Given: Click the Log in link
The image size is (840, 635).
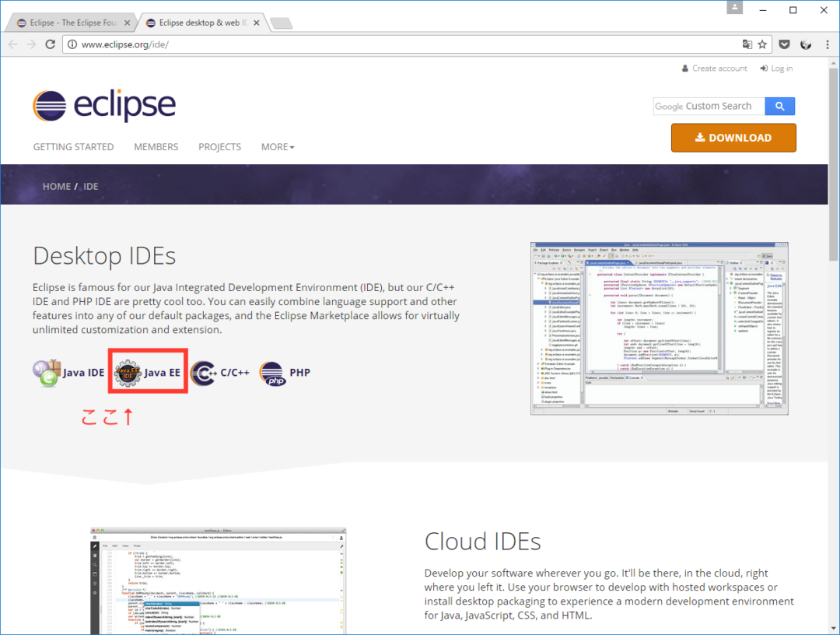Looking at the screenshot, I should (776, 68).
